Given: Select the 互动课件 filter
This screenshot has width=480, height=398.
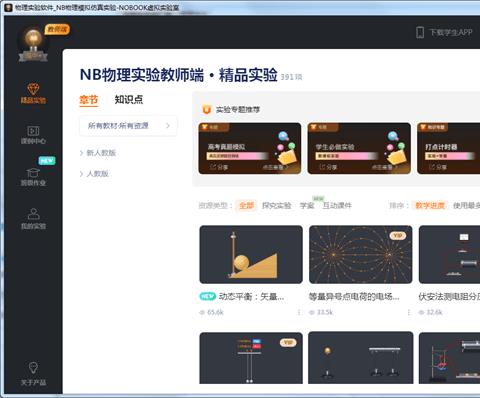Looking at the screenshot, I should coord(337,205).
